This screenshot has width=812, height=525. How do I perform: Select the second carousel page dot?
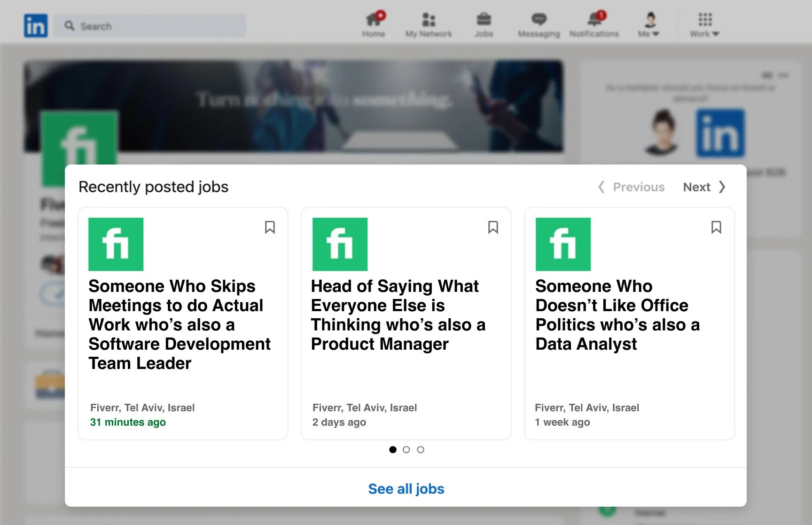click(406, 450)
